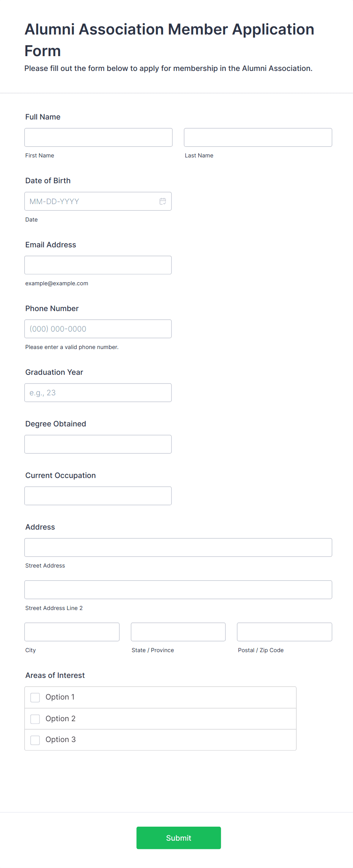Image resolution: width=353 pixels, height=868 pixels.
Task: Open the Date of Birth calendar picker icon
Action: coord(162,201)
